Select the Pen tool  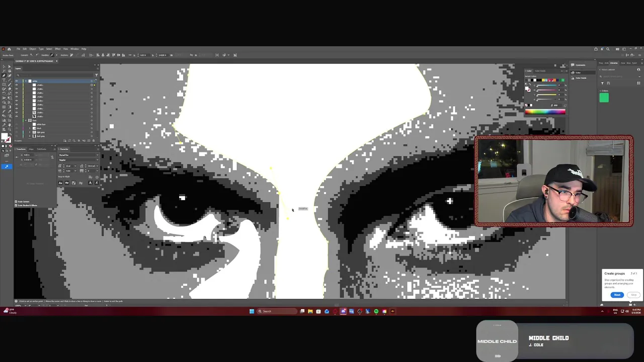[4, 75]
